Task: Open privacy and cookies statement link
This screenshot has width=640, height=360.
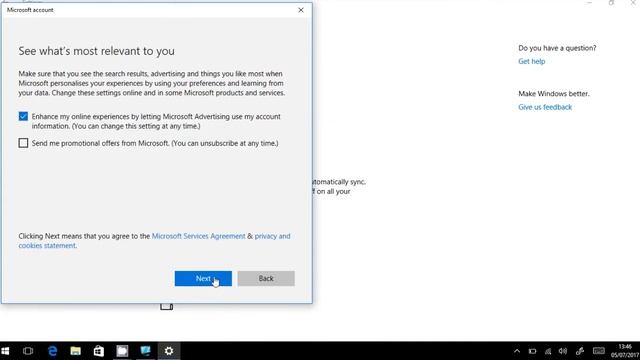Action: (x=272, y=236)
